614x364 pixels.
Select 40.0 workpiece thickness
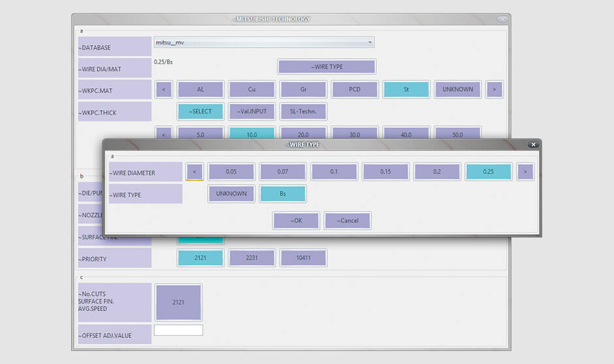click(406, 133)
